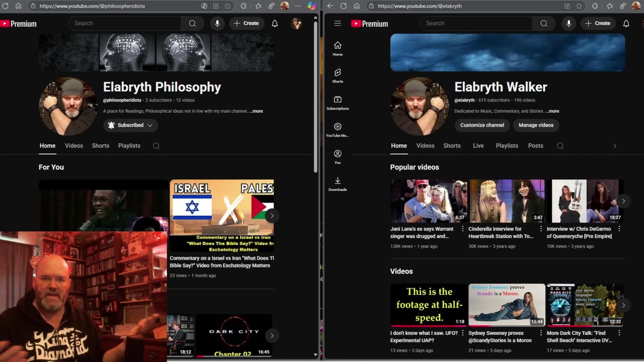The image size is (644, 362).
Task: Select Videos tab on Elabryth Philosophy channel
Action: click(74, 146)
